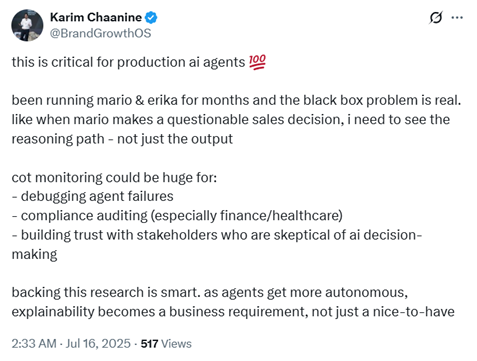Screen dimensions: 477x361
Task: Click the 'cot monitoring could be huge for' line
Action: (x=114, y=177)
